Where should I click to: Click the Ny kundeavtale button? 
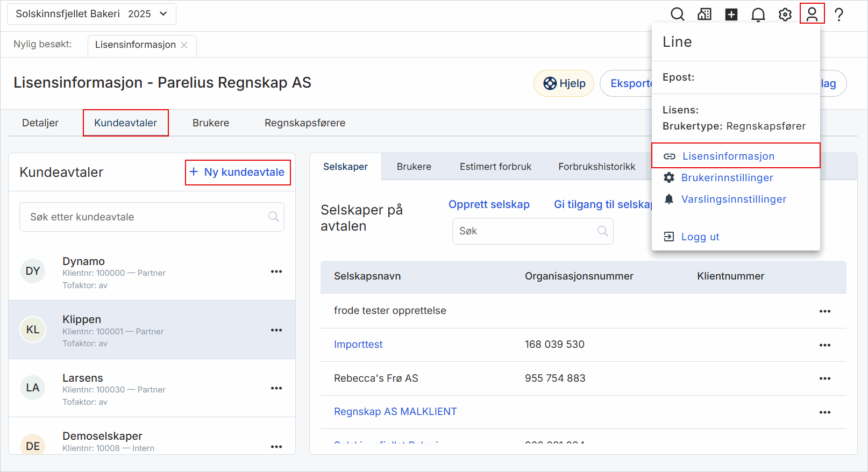coord(238,173)
